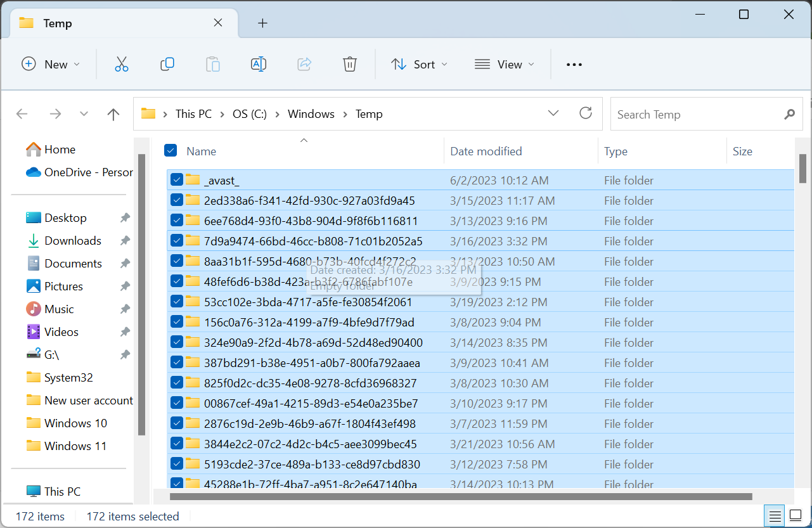Click the Delete trash can icon
This screenshot has width=812, height=528.
(x=350, y=64)
